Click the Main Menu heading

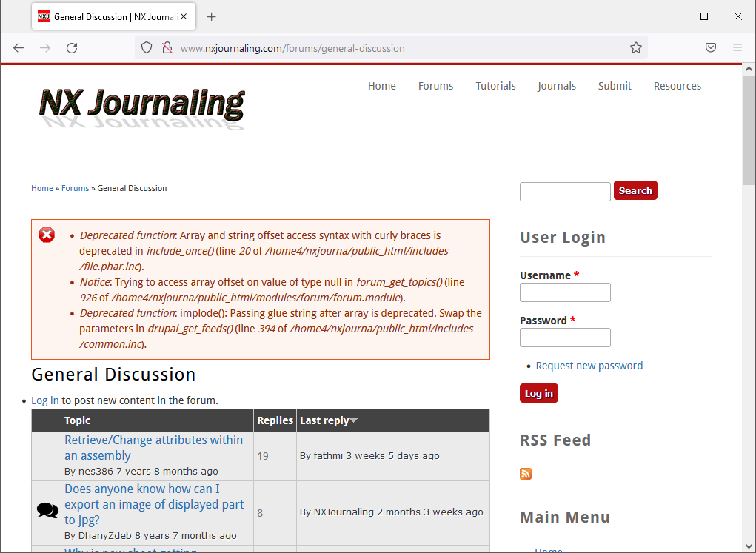tap(565, 517)
